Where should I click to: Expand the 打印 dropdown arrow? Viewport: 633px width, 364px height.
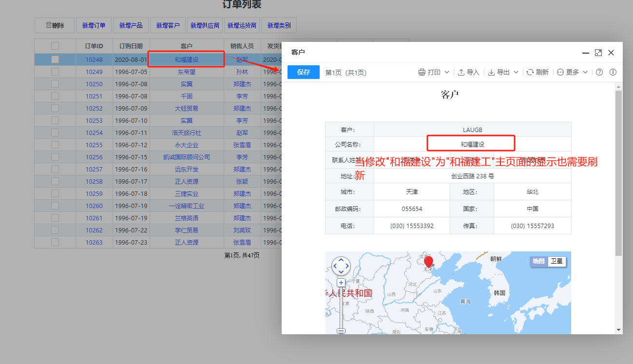446,72
